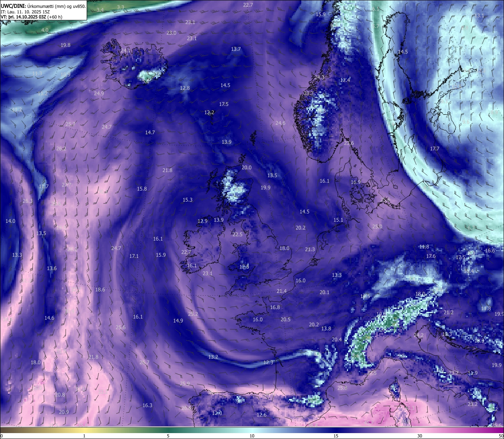Click the map value 14.9
504x439 pixels.
[x=178, y=320]
